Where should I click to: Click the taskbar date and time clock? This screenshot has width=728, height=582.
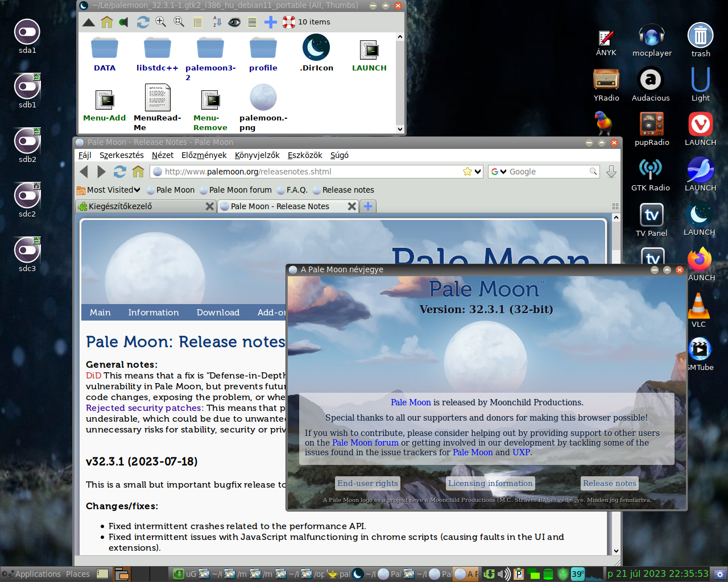click(658, 574)
